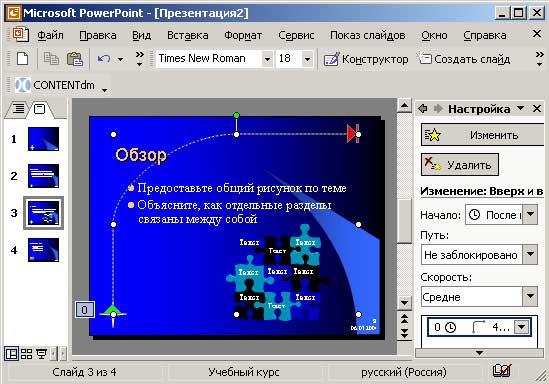The width and height of the screenshot is (549, 384).
Task: Go to next slide double-arrow button
Action: 404,333
